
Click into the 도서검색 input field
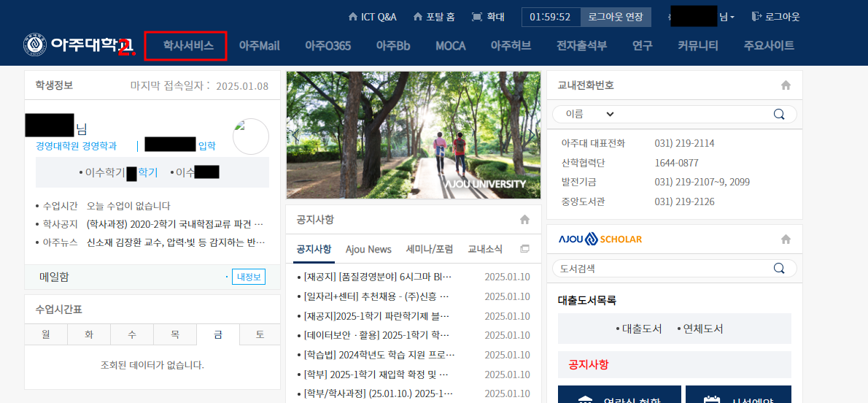tap(660, 268)
